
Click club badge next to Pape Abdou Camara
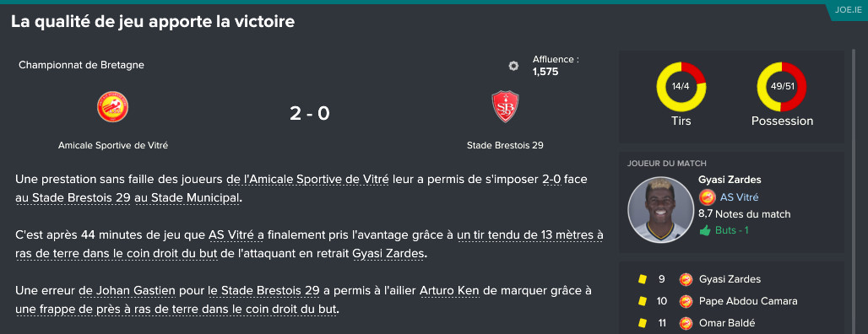(x=686, y=301)
